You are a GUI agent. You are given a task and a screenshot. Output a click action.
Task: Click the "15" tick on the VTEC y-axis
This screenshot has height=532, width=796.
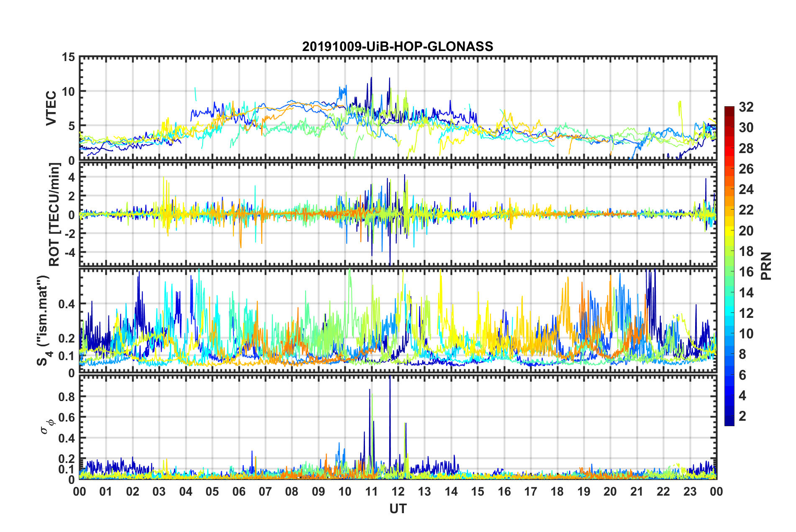tap(68, 57)
